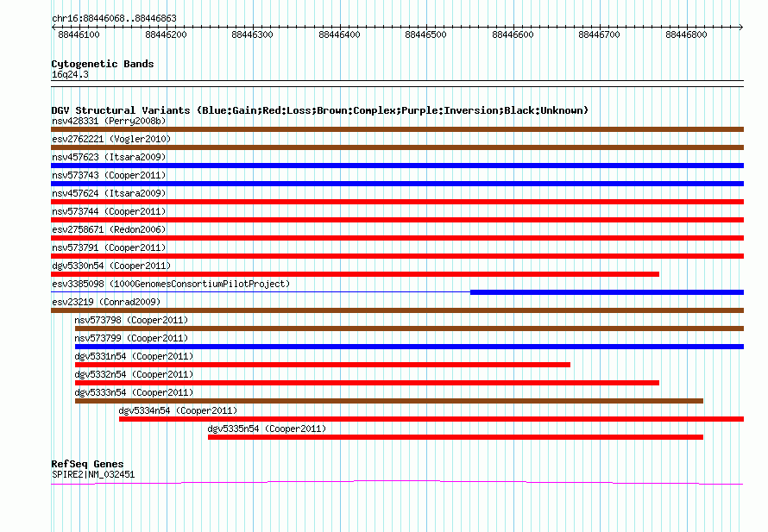Image resolution: width=768 pixels, height=532 pixels.
Task: Click the nsv573743 (Cooper2011) label
Action: [109, 175]
